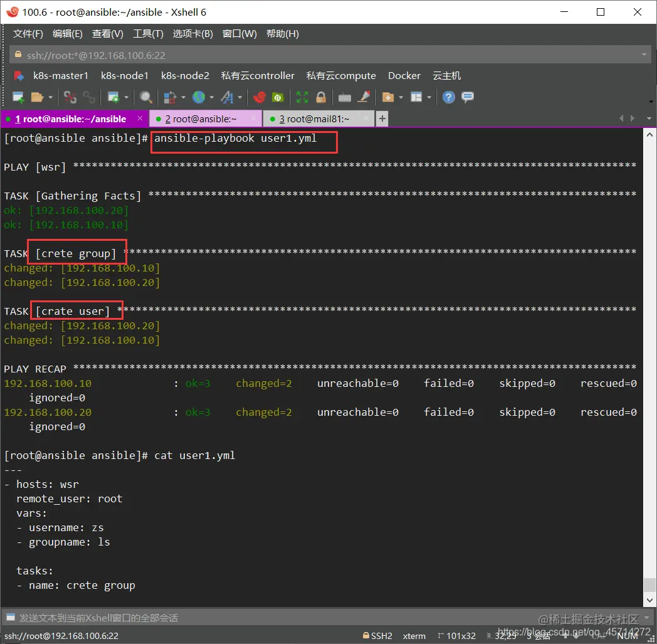Close the root@ansible:~/ansible tab
Viewport: 657px width, 644px height.
tap(140, 119)
